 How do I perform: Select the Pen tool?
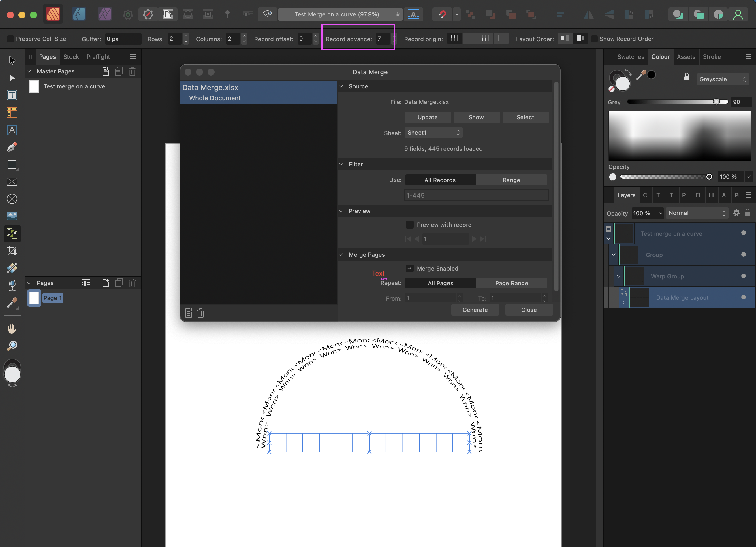[x=12, y=147]
